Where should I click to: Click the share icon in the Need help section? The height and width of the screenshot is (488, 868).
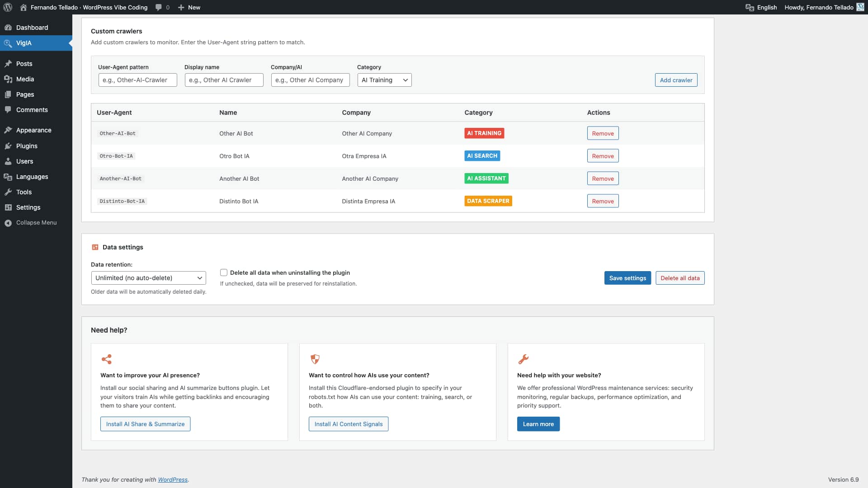[x=107, y=359]
